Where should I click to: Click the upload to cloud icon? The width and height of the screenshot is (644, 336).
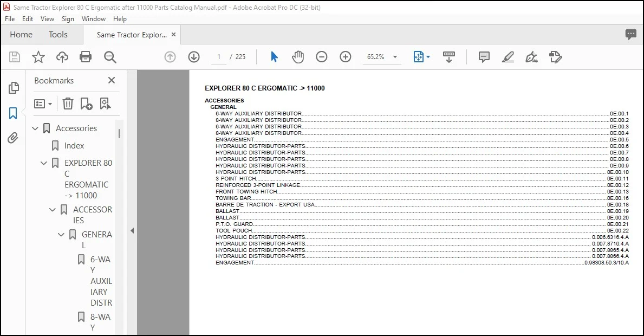pyautogui.click(x=62, y=57)
